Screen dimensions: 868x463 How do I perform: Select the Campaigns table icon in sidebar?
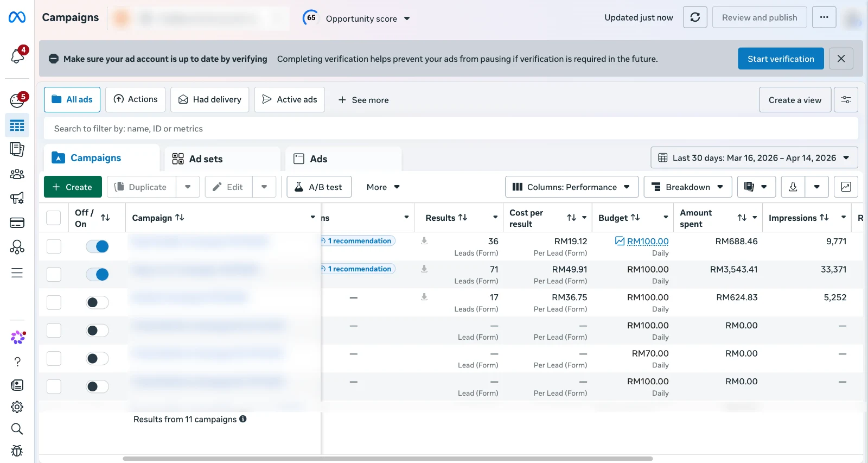coord(17,125)
